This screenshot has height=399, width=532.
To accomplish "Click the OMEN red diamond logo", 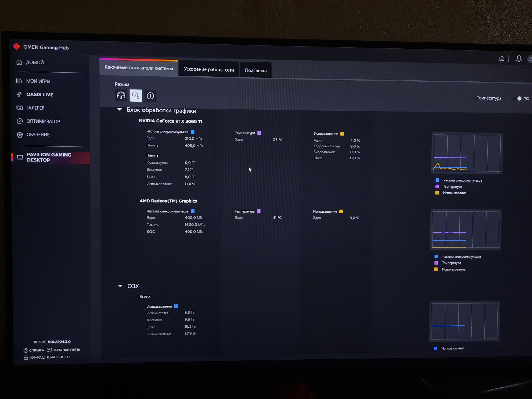I will [x=16, y=46].
